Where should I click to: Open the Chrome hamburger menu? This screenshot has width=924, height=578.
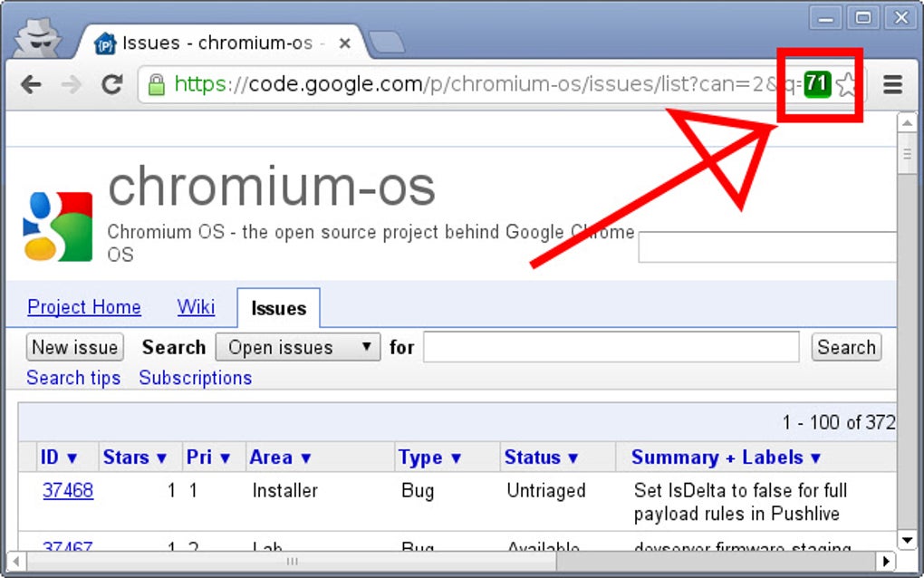point(892,83)
